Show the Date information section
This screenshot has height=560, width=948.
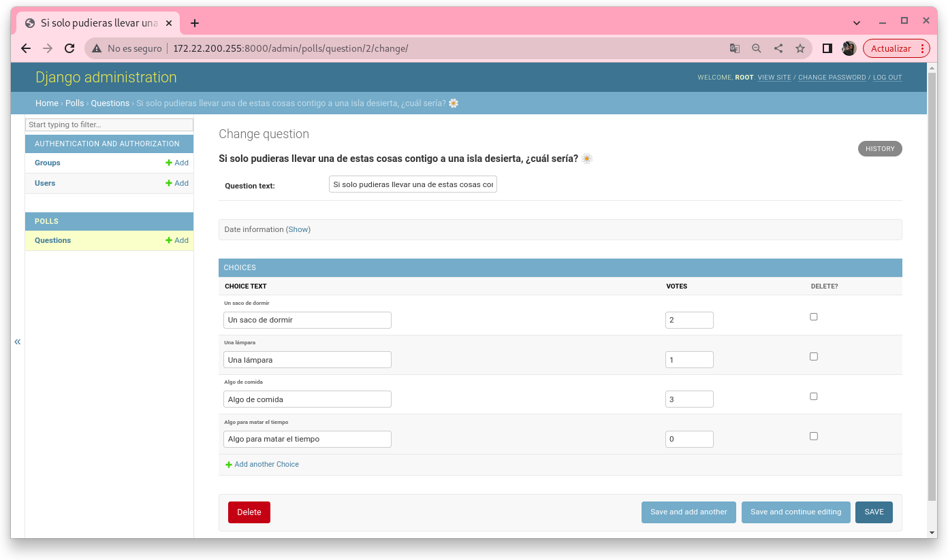point(298,230)
